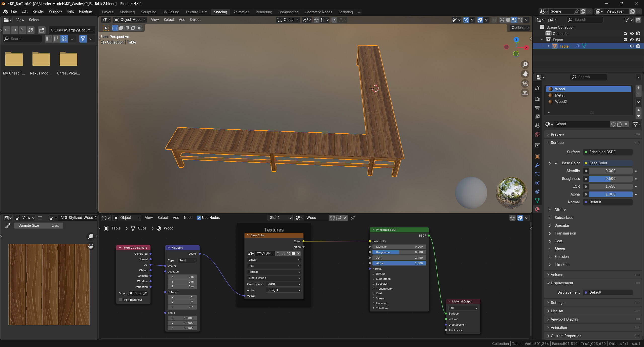Image resolution: width=644 pixels, height=347 pixels.
Task: Expand Viewport Display panel
Action: (x=564, y=319)
